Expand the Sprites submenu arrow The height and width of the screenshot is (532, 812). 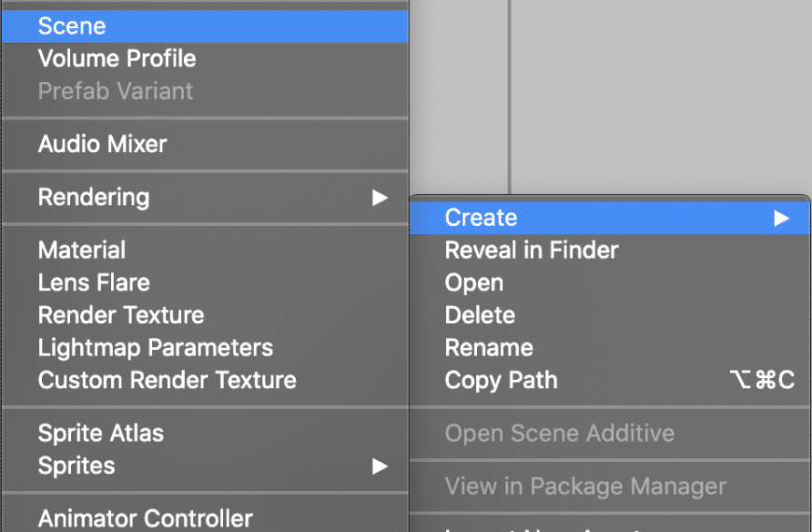click(x=380, y=467)
